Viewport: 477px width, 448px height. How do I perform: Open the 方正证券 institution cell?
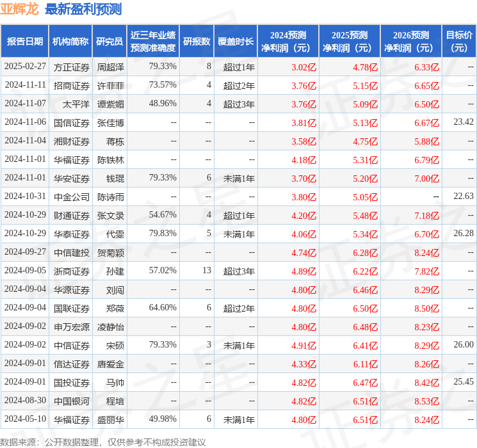coord(72,67)
